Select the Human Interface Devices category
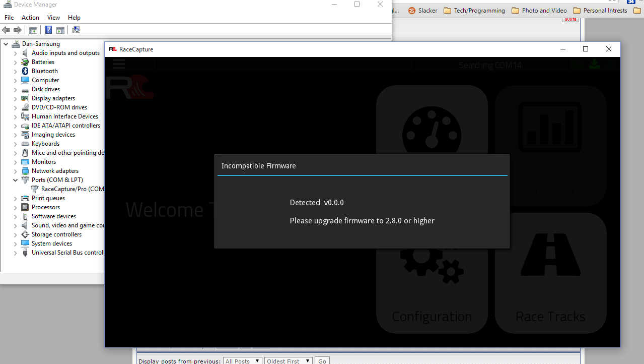This screenshot has height=364, width=644. [65, 116]
